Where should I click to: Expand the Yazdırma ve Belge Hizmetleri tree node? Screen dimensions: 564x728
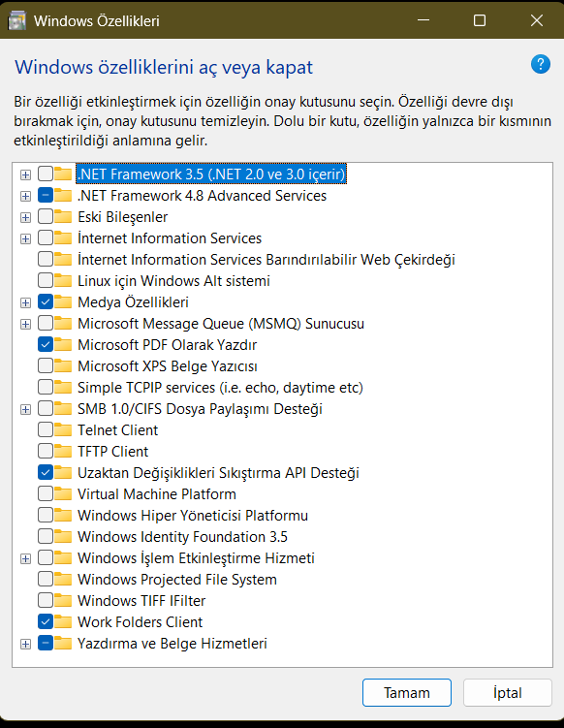pyautogui.click(x=25, y=644)
